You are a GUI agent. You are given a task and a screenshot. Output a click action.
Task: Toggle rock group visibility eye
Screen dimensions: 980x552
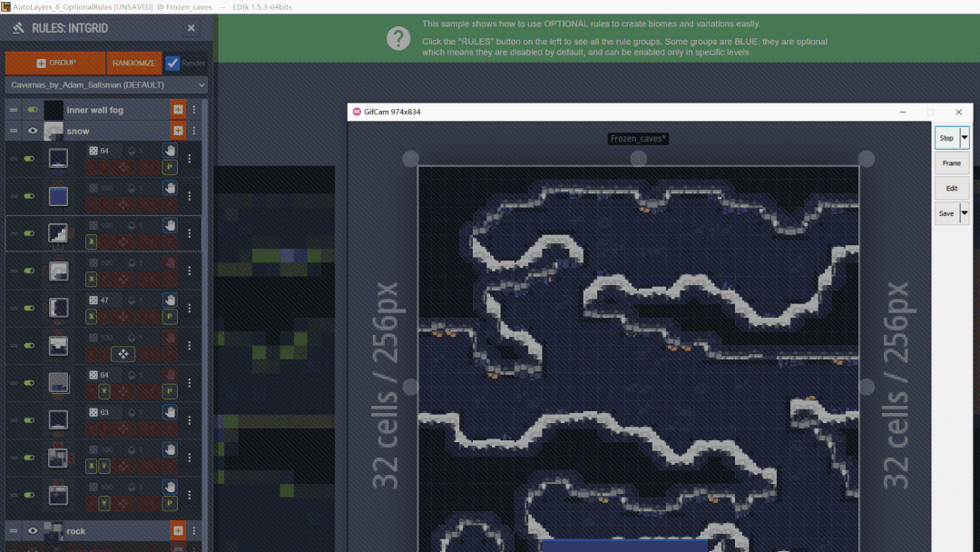pos(33,531)
